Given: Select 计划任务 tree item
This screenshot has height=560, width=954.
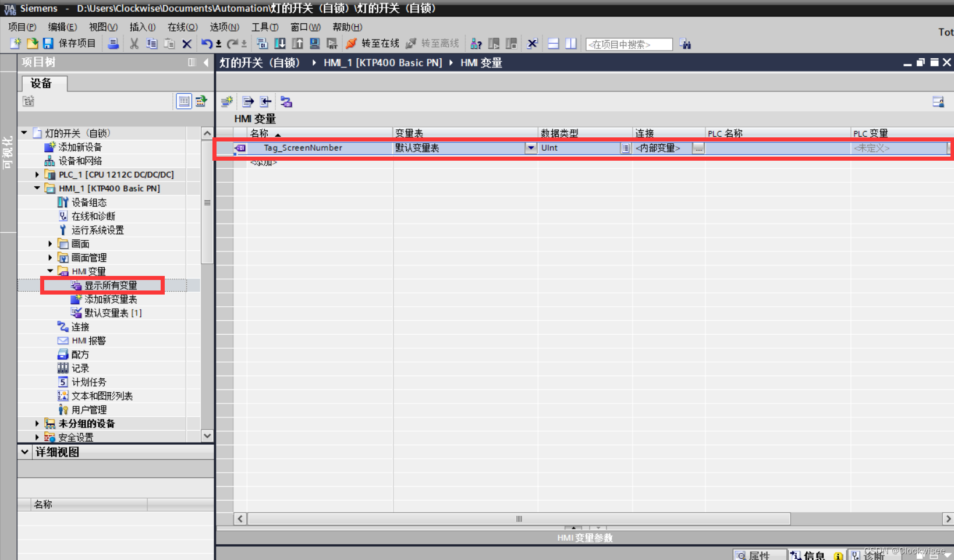Looking at the screenshot, I should coord(82,382).
